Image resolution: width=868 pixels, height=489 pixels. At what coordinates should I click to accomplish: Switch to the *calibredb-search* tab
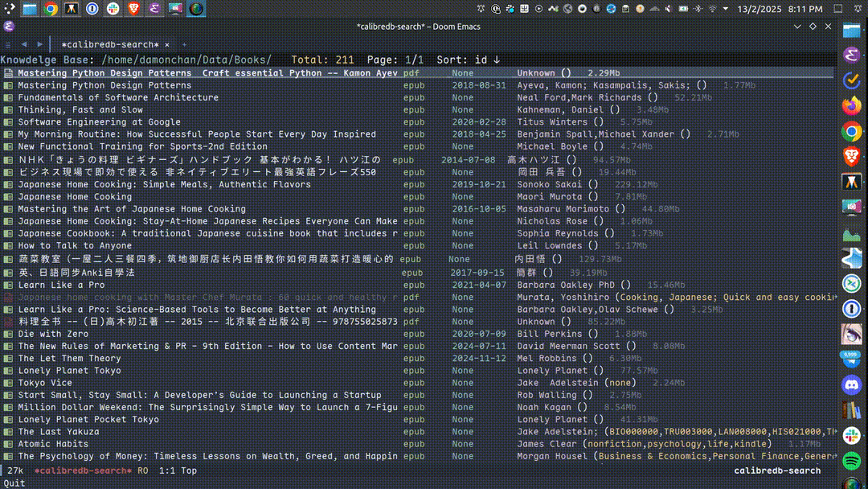coord(108,44)
